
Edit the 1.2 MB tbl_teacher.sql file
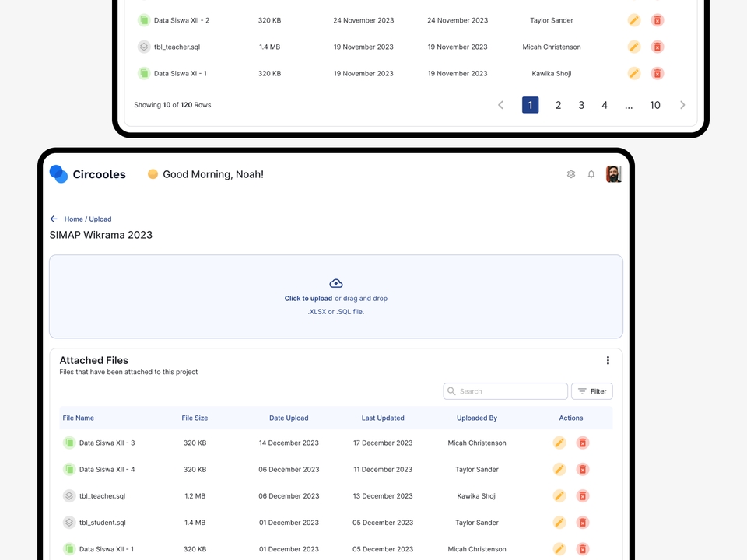tap(559, 496)
